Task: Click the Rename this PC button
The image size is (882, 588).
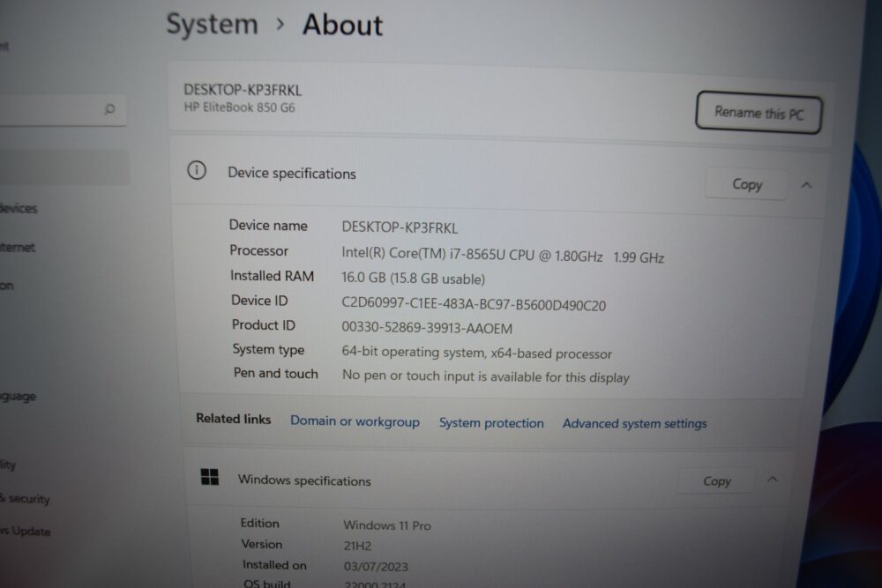Action: pos(759,113)
